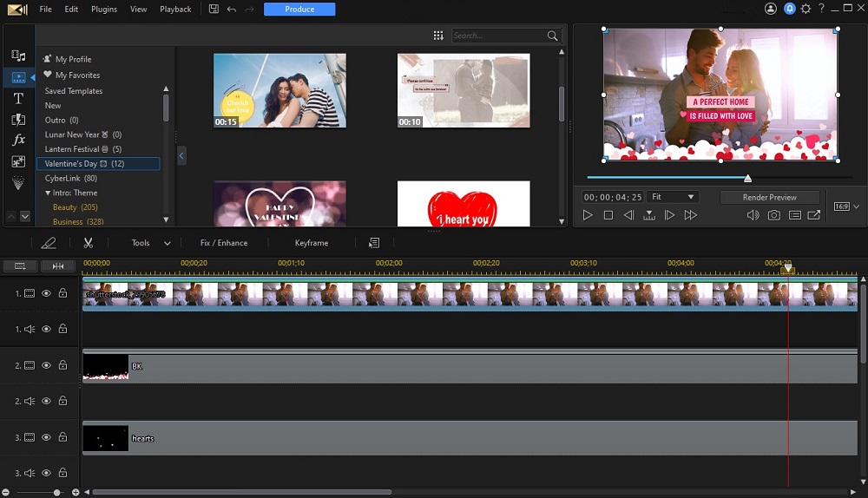Step to previous frame

click(628, 215)
